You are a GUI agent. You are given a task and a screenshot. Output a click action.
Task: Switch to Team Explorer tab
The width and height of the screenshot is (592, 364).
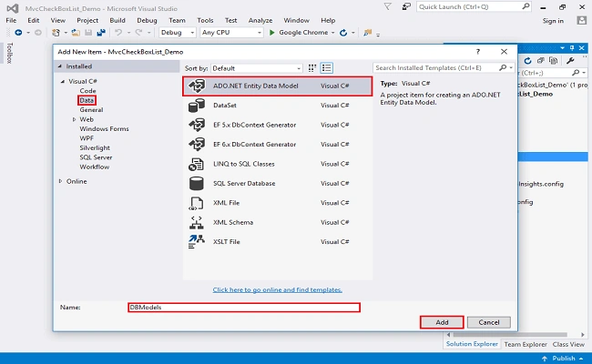click(x=526, y=344)
